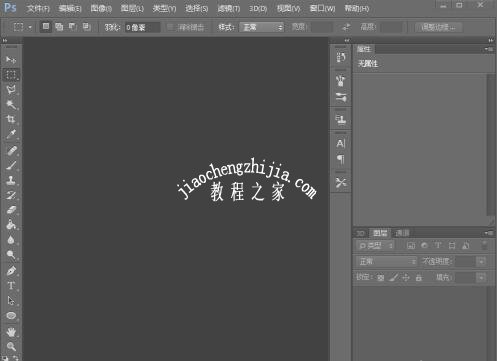The width and height of the screenshot is (497, 361).
Task: Select the Move tool
Action: click(x=11, y=60)
